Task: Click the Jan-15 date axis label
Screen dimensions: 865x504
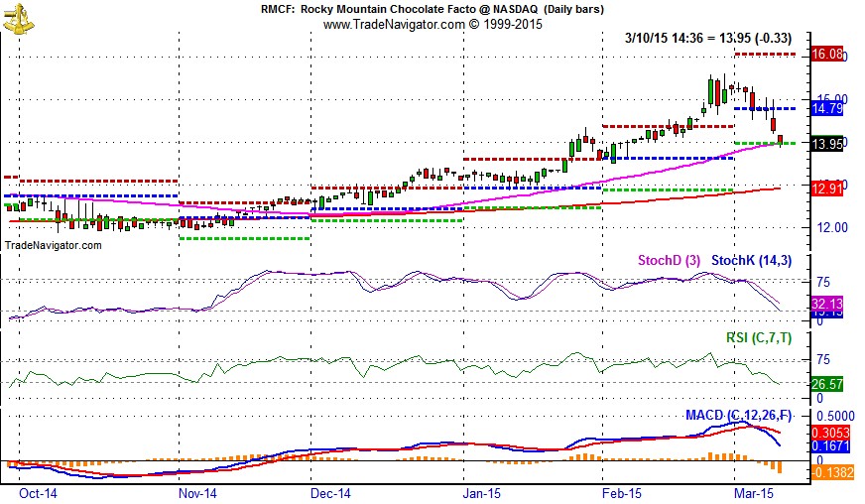Action: click(x=481, y=493)
